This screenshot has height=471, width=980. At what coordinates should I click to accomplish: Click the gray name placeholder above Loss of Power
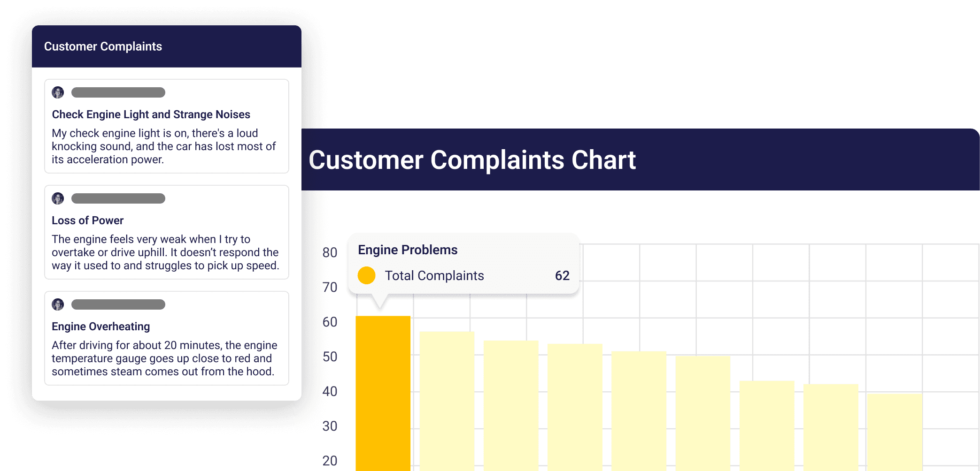pyautogui.click(x=118, y=198)
